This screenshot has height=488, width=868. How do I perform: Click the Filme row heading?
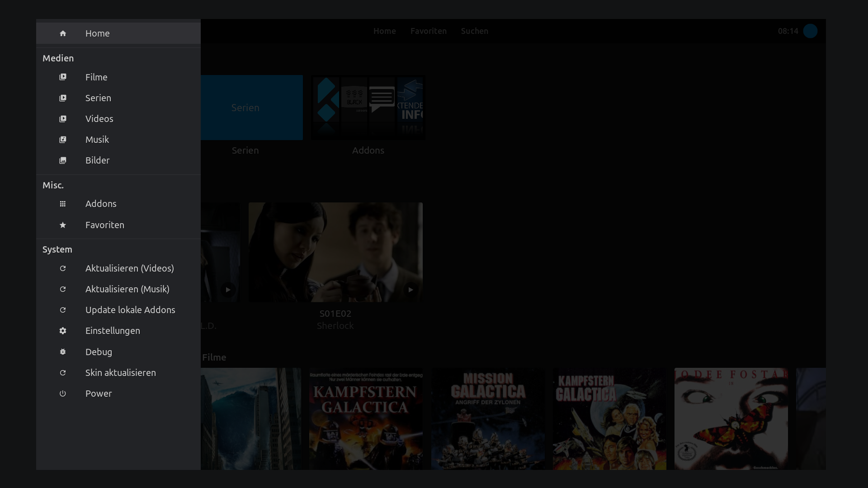(214, 357)
